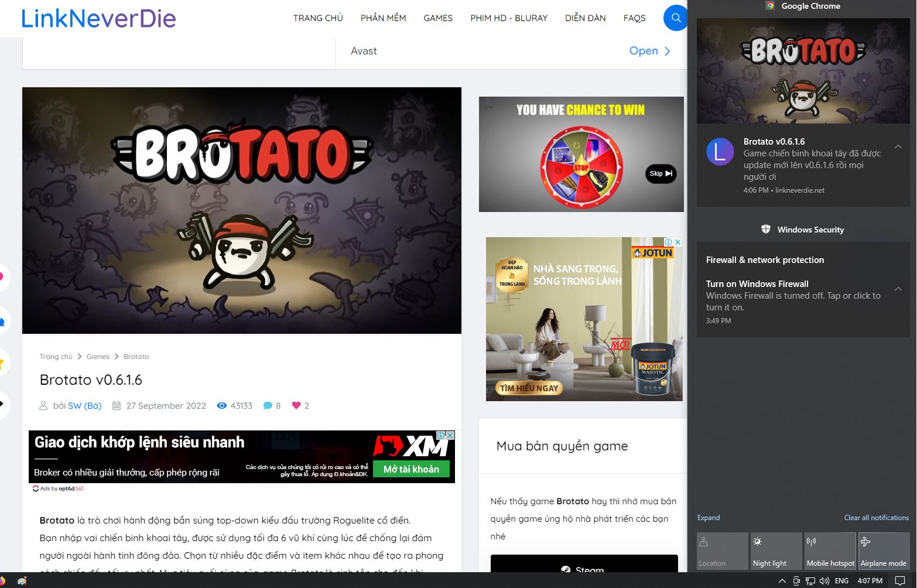Click Clear all notifications
Image resolution: width=917 pixels, height=588 pixels.
876,518
